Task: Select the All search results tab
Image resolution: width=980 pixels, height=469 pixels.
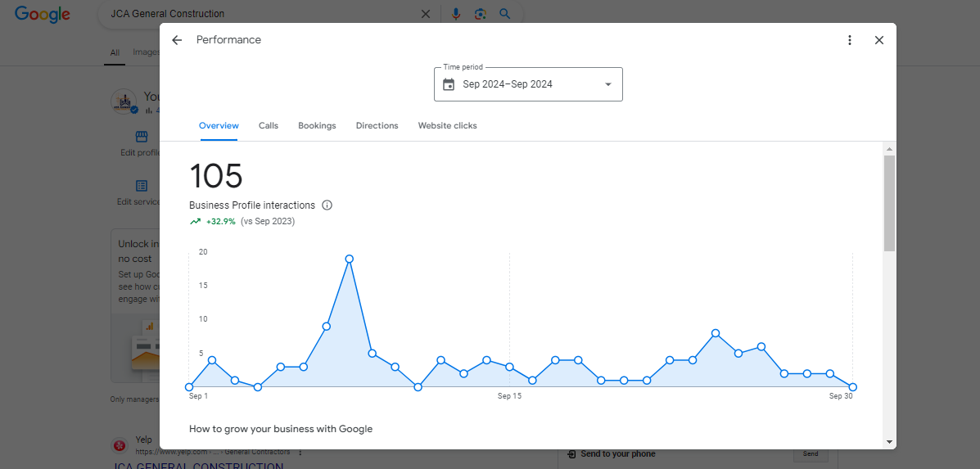Action: pos(115,53)
